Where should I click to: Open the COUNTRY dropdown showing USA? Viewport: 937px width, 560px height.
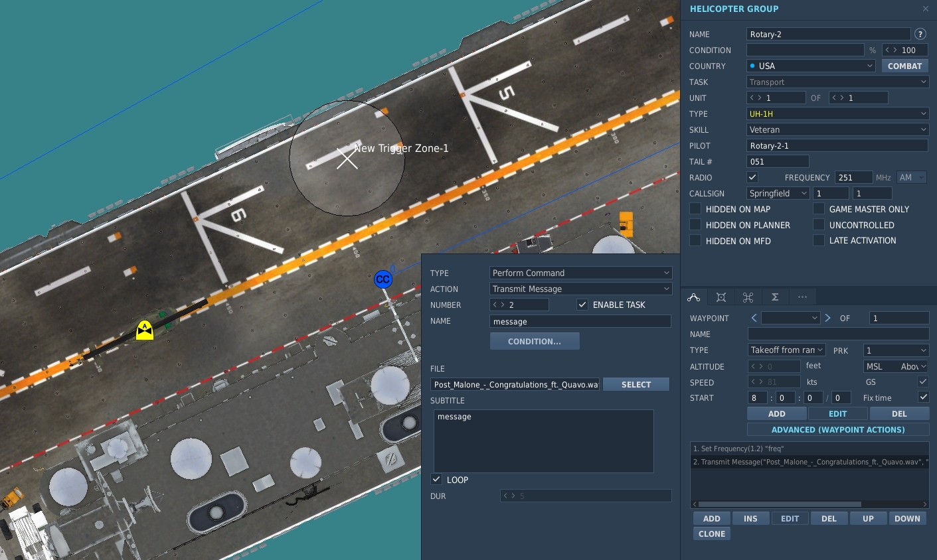click(811, 66)
